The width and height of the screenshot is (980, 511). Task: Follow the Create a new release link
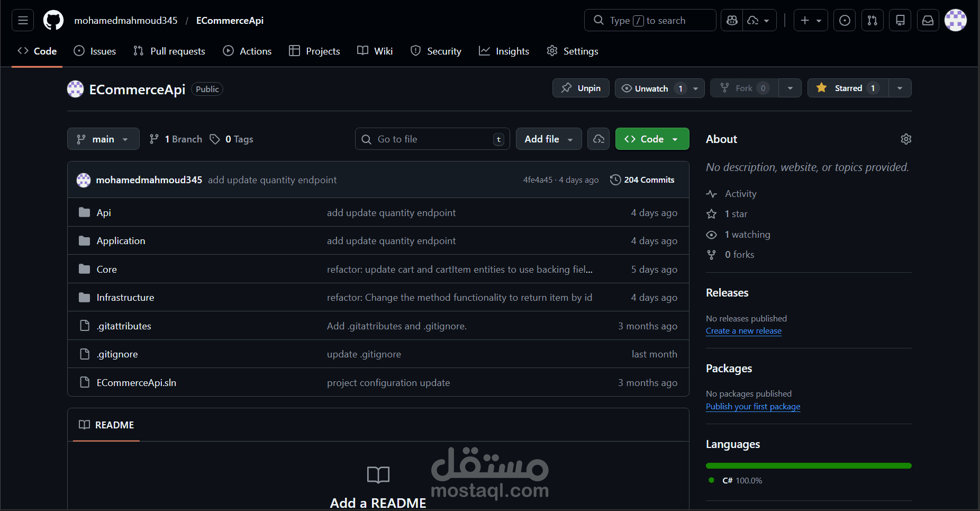pos(743,330)
